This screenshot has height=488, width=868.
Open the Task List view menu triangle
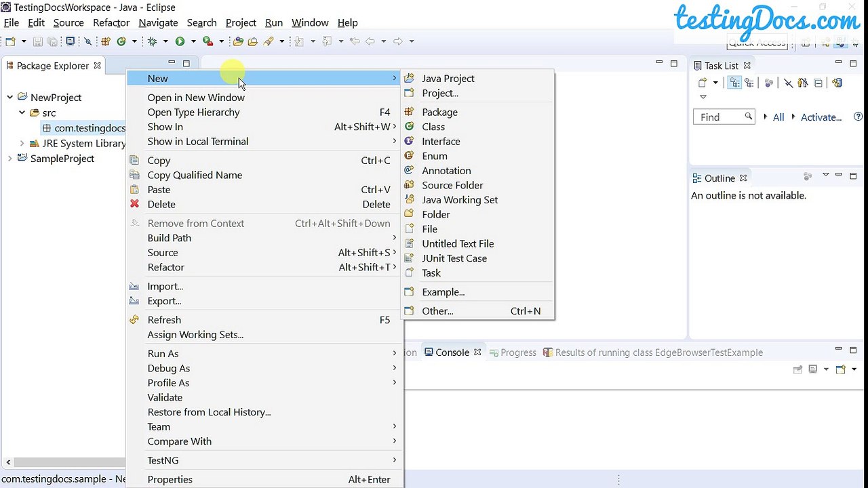coord(703,97)
